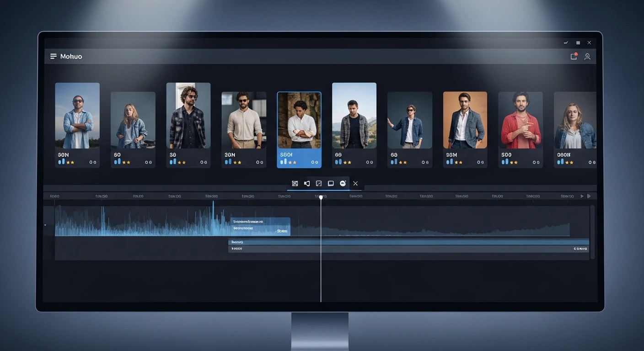This screenshot has width=644, height=351.
Task: Open the notifications panel icon at top right
Action: tap(573, 56)
